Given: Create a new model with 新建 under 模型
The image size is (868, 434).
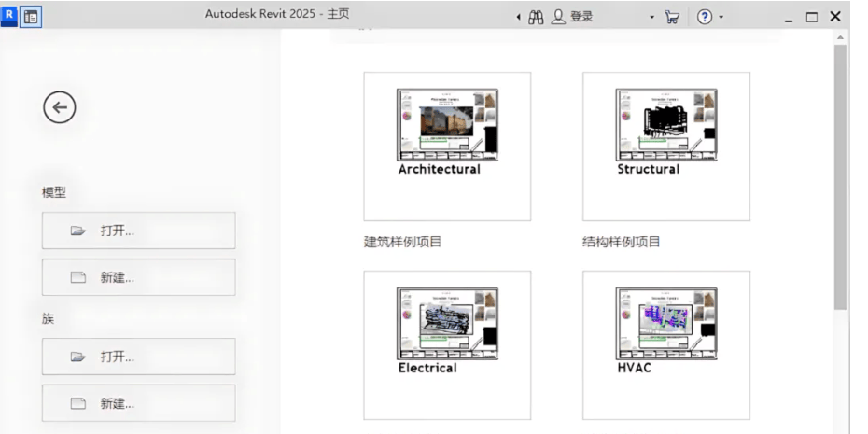Looking at the screenshot, I should 138,277.
